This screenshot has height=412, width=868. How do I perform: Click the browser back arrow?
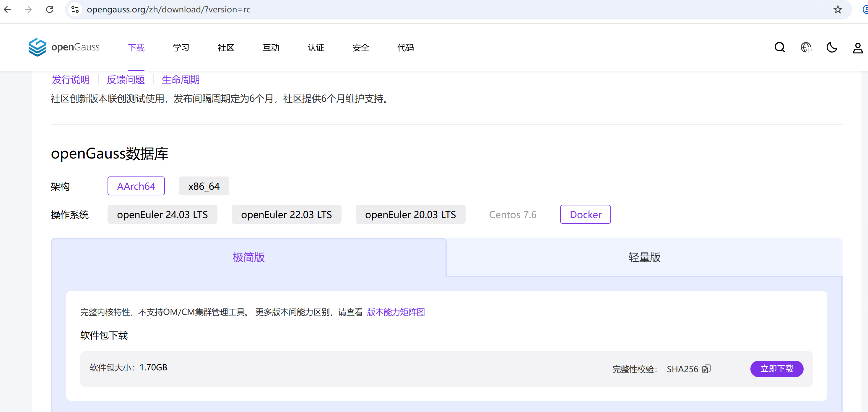(x=7, y=9)
